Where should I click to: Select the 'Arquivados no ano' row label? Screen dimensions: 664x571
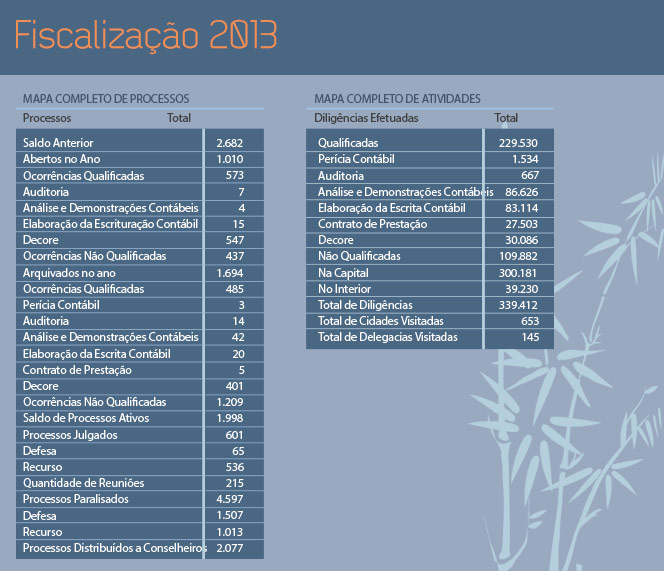point(69,273)
